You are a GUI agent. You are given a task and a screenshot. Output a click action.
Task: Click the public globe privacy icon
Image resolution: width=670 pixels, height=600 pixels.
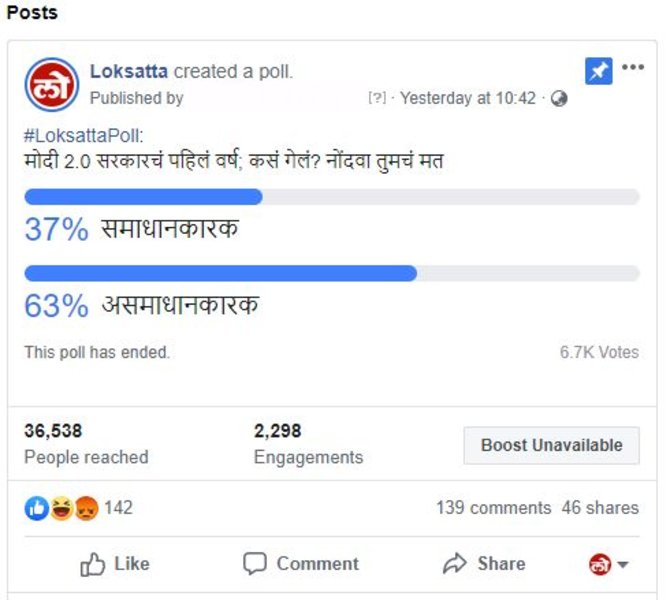coord(559,98)
